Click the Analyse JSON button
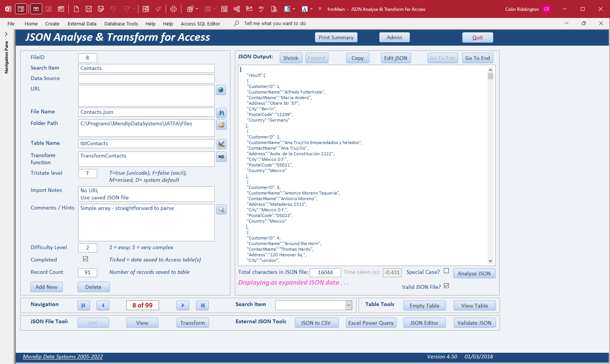This screenshot has width=610, height=364. click(474, 273)
